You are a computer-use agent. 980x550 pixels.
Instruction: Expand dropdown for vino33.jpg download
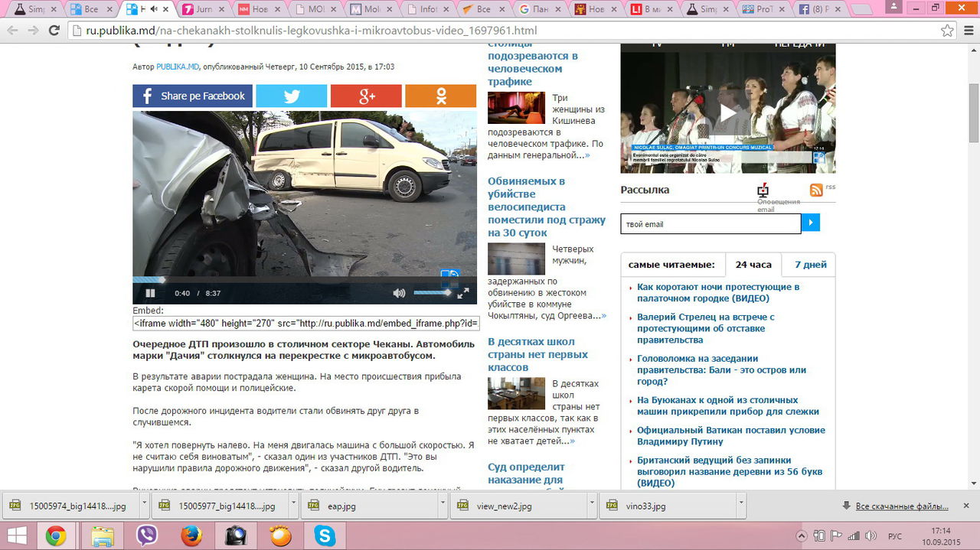click(x=740, y=506)
